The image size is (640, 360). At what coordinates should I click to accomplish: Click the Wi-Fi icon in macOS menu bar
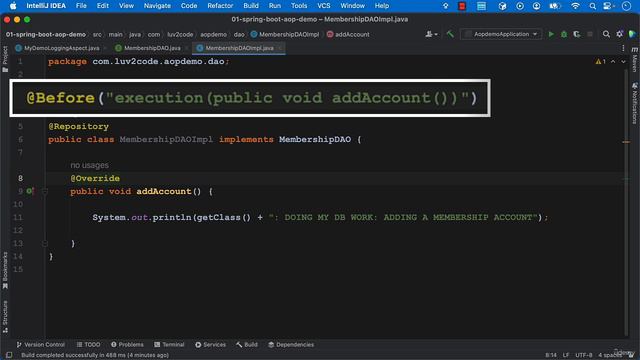[x=575, y=6]
